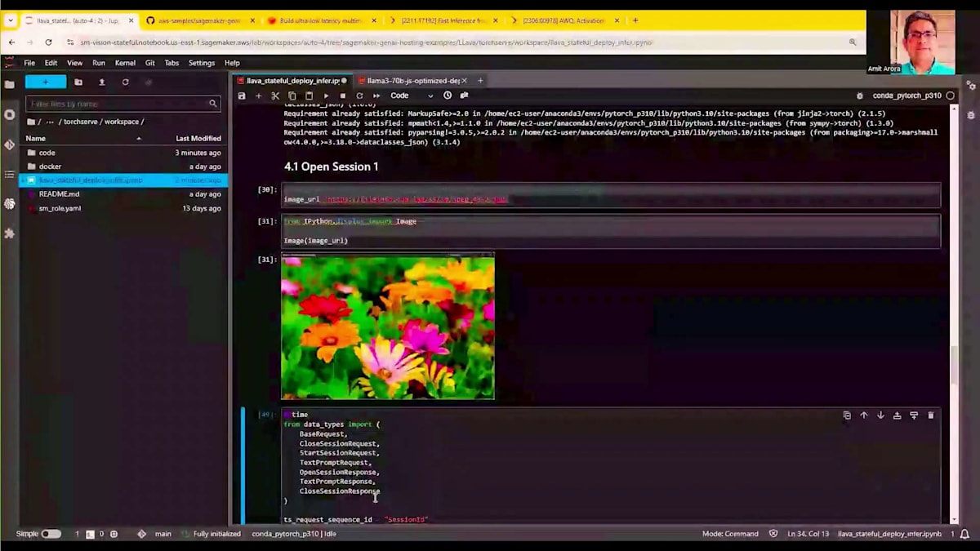The height and width of the screenshot is (551, 980).
Task: Open the Edit menu
Action: [x=51, y=63]
